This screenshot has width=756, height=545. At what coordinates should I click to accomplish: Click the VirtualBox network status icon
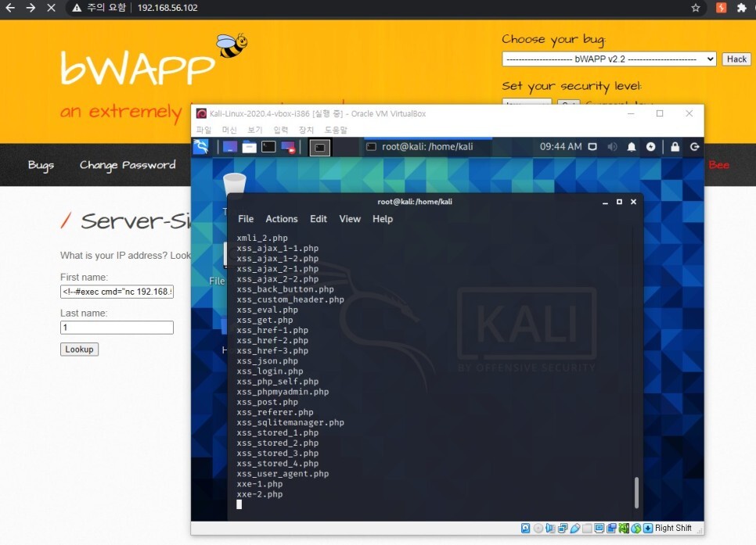coord(563,528)
